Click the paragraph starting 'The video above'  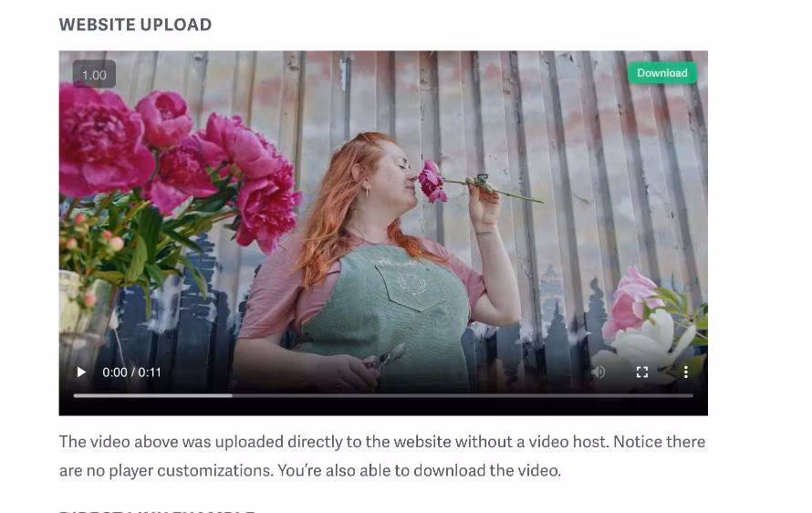(x=382, y=456)
